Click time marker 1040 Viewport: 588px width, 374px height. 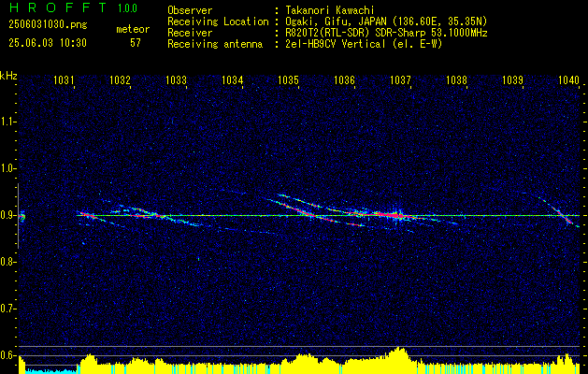click(569, 79)
